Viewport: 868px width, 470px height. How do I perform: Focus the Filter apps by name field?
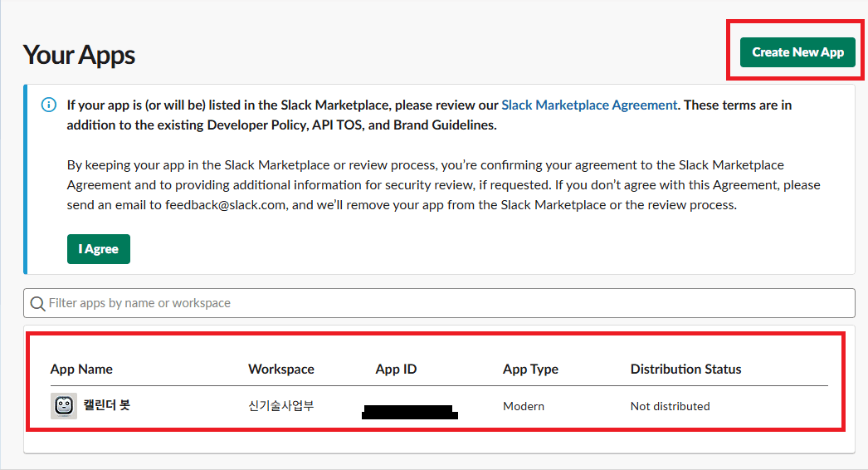point(448,303)
